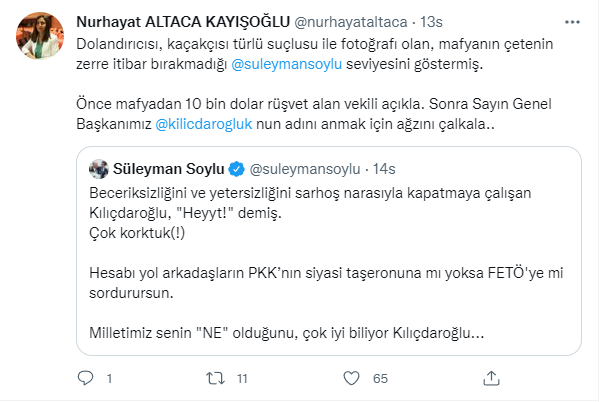
Task: Click the reply speech bubble icon
Action: (86, 379)
